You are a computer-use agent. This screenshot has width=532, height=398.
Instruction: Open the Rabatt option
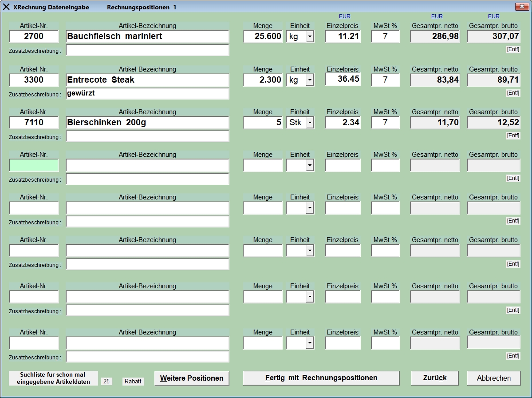(x=133, y=381)
